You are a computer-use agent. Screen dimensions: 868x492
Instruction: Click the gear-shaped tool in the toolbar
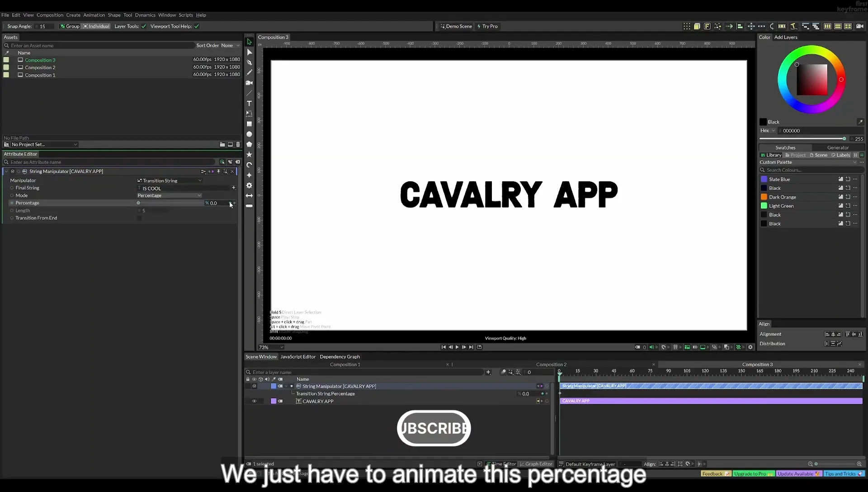[249, 185]
